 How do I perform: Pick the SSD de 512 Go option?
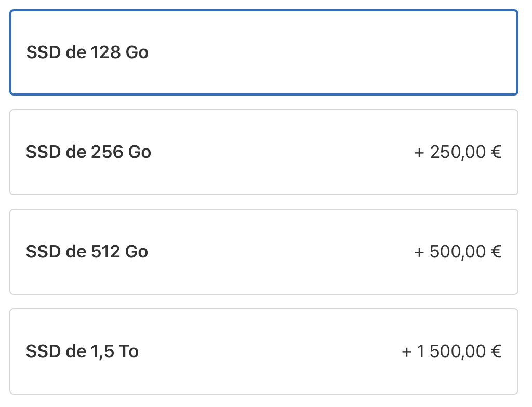[263, 252]
